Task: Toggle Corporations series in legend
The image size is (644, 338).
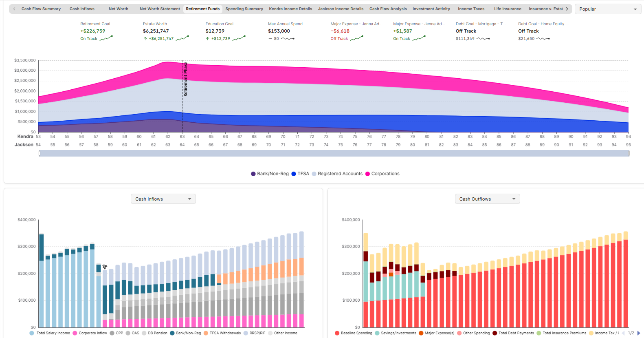Action: pyautogui.click(x=382, y=174)
